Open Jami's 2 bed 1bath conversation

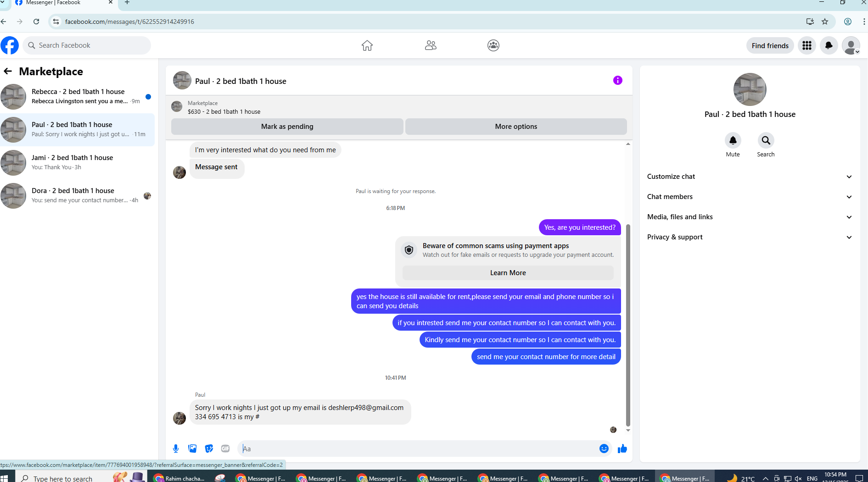pos(77,163)
